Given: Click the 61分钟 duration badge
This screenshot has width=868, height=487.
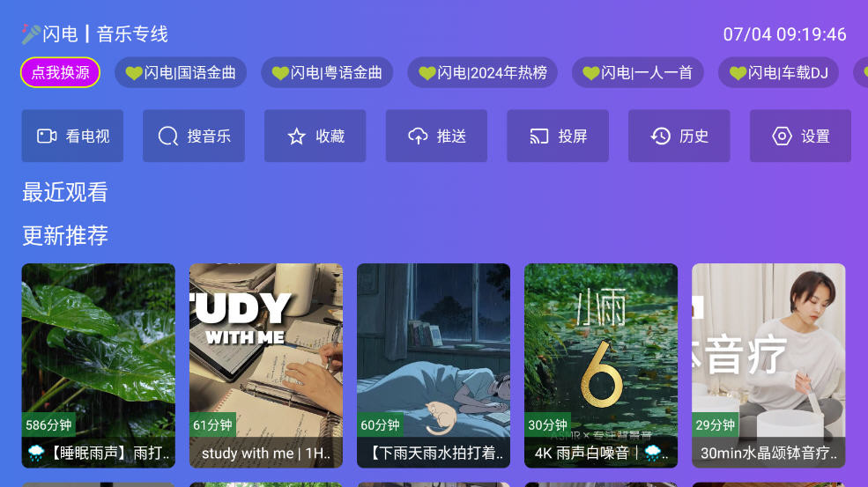Looking at the screenshot, I should 212,425.
